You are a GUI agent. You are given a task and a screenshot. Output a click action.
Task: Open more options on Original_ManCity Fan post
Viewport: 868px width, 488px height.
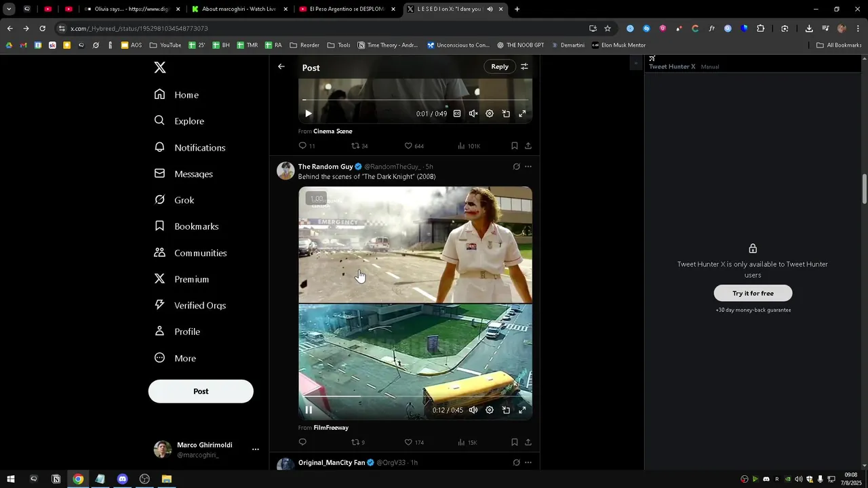click(x=528, y=462)
